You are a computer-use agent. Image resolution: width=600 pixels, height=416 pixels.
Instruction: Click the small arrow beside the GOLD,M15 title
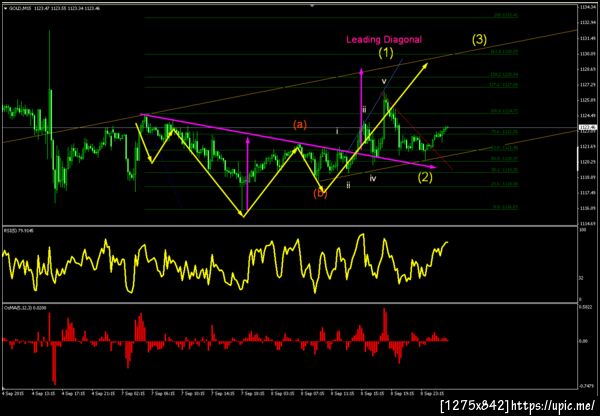tap(5, 8)
